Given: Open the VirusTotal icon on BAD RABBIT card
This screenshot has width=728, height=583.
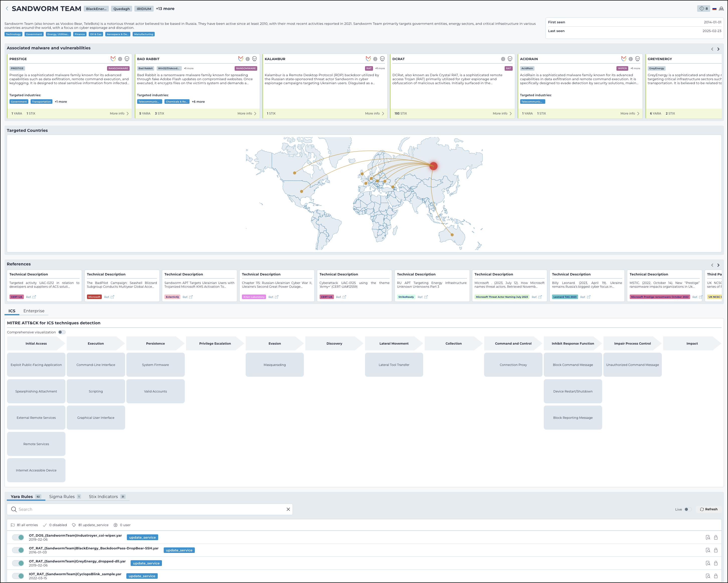Looking at the screenshot, I should click(241, 59).
